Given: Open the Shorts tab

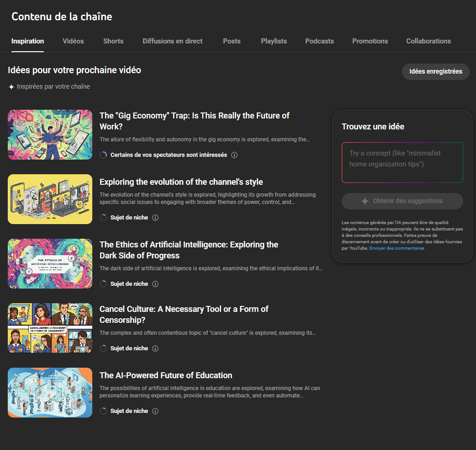Looking at the screenshot, I should (113, 41).
